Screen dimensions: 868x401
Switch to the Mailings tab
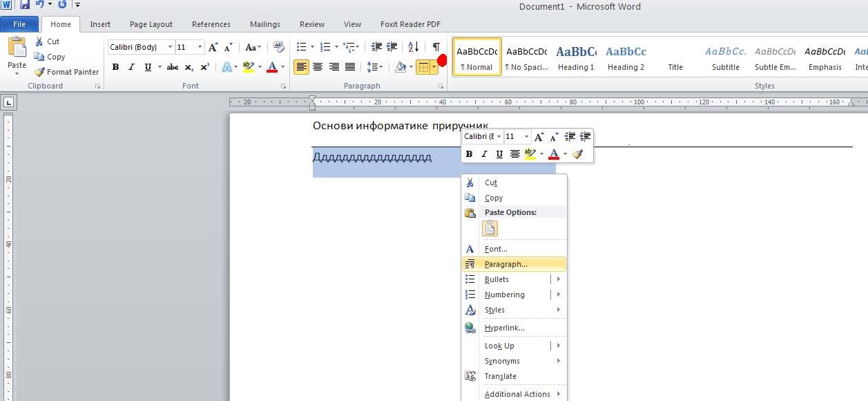tap(265, 24)
